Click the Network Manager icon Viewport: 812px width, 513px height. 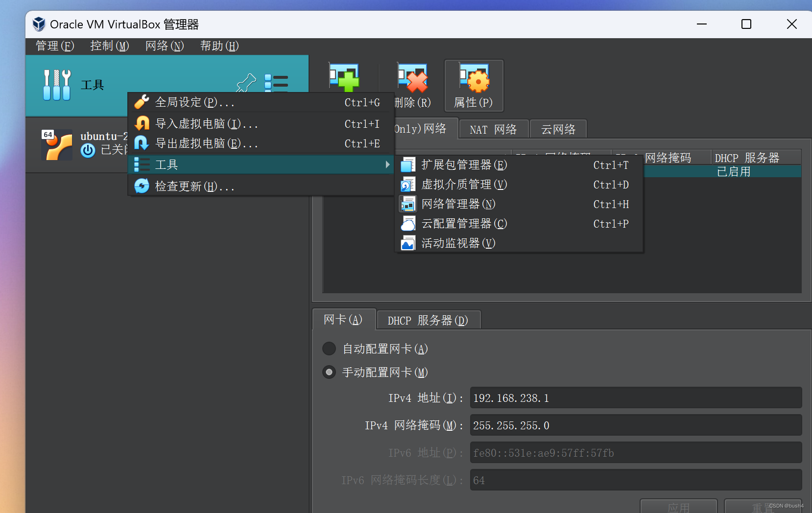coord(408,204)
